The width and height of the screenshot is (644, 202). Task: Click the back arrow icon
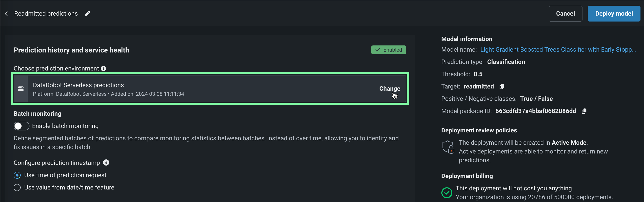[x=7, y=13]
